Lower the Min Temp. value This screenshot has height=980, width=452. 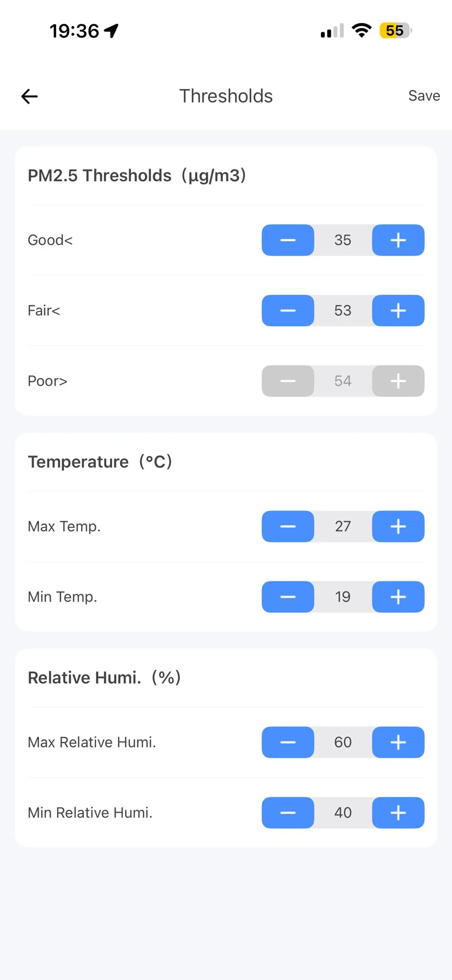pos(288,597)
